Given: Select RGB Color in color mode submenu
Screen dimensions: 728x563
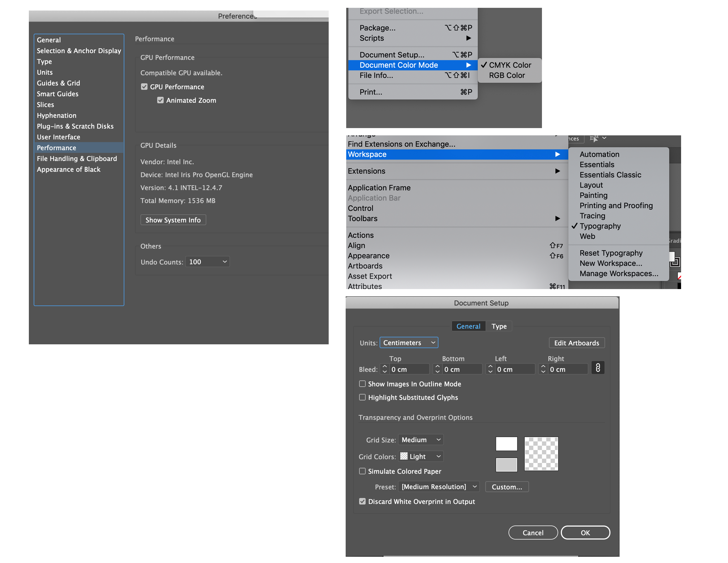Looking at the screenshot, I should pyautogui.click(x=507, y=75).
